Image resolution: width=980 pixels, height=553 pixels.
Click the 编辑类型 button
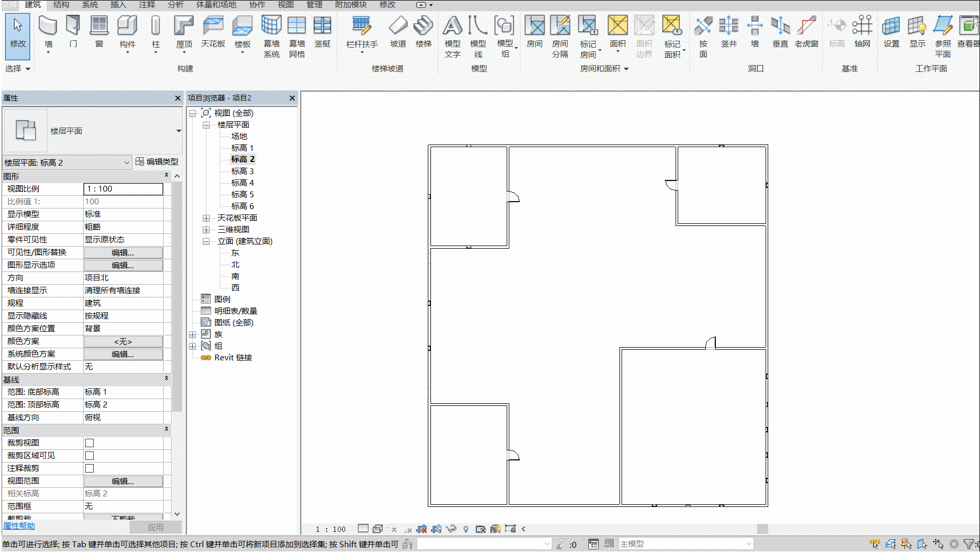point(157,161)
